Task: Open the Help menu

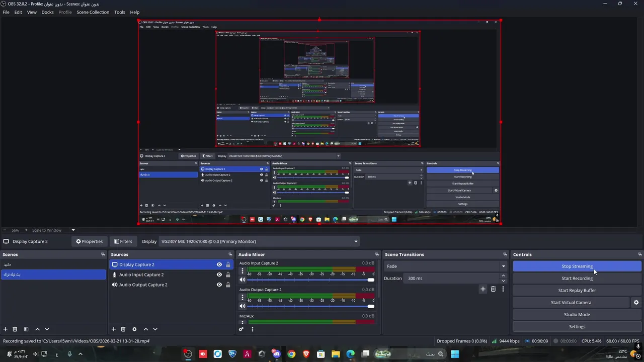Action: 135,12
